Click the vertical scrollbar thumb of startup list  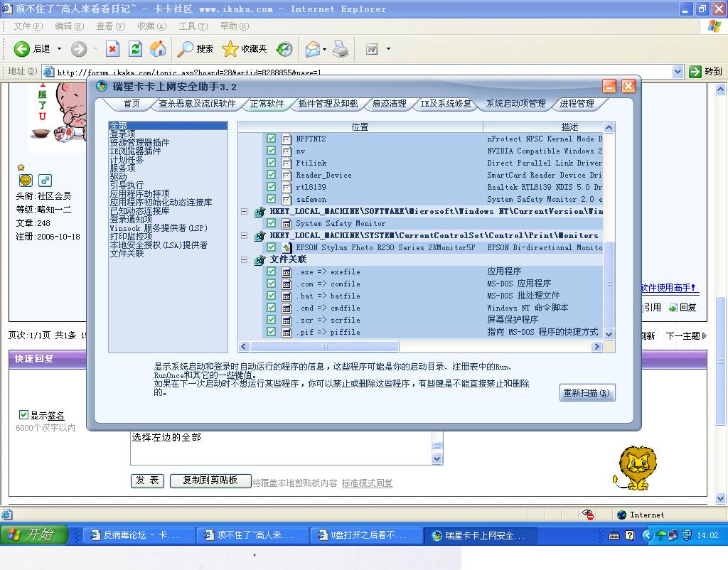click(609, 284)
